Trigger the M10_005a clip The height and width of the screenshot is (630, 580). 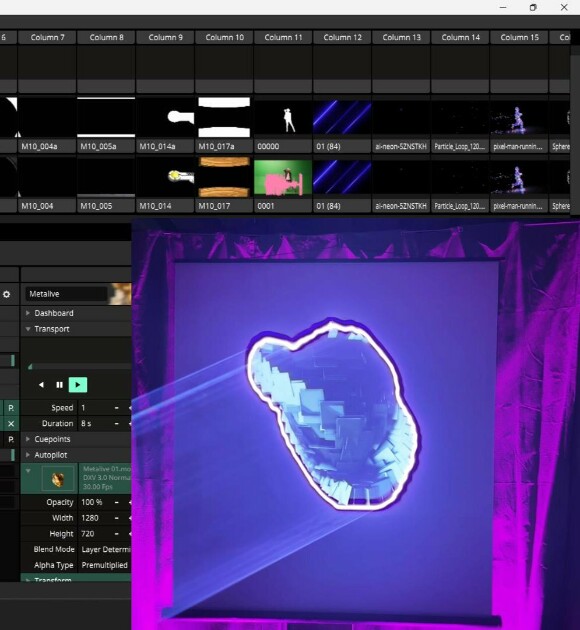(106, 118)
